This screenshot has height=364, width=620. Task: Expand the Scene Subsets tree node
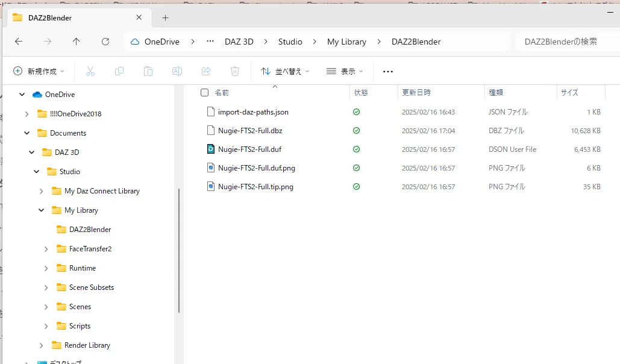tap(46, 287)
